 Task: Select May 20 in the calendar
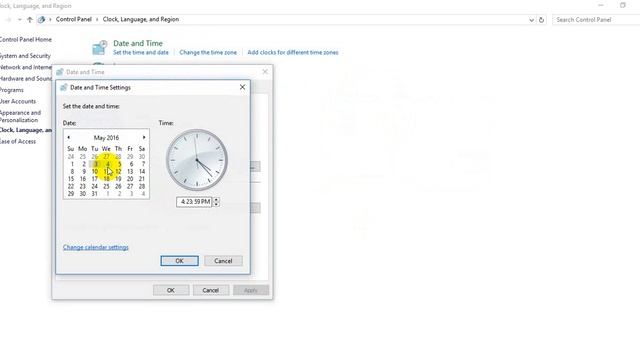[x=130, y=179]
